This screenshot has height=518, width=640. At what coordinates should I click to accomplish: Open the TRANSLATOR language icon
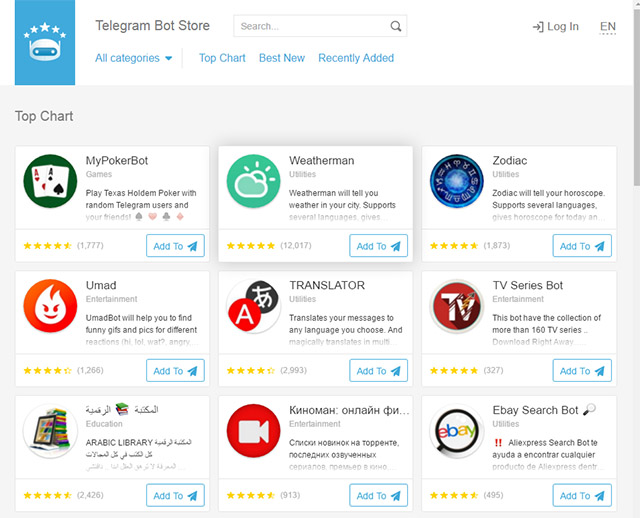click(x=253, y=306)
